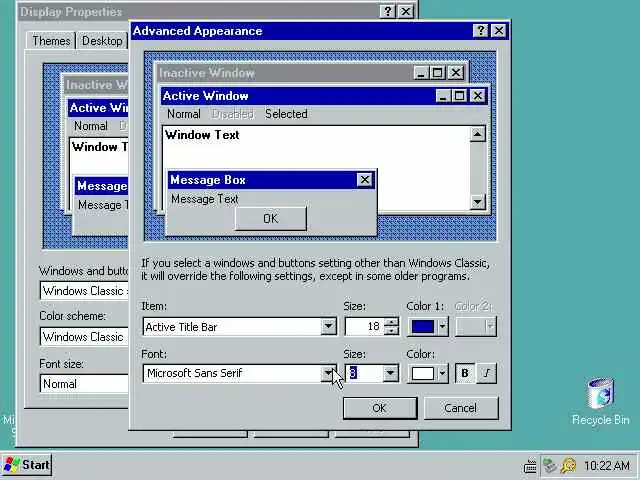Click the keyboard icon in the taskbar
Screen dimensions: 640x480
coord(530,466)
